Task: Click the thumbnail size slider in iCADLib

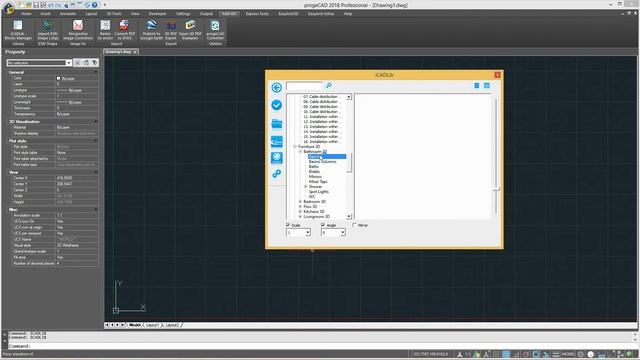Action: tap(496, 189)
